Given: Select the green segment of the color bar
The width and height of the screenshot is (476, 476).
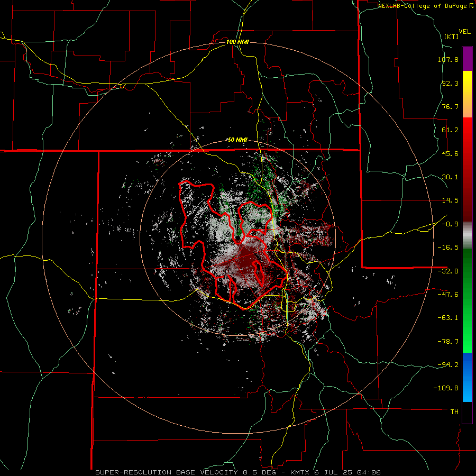Looking at the screenshot, I should tap(467, 300).
